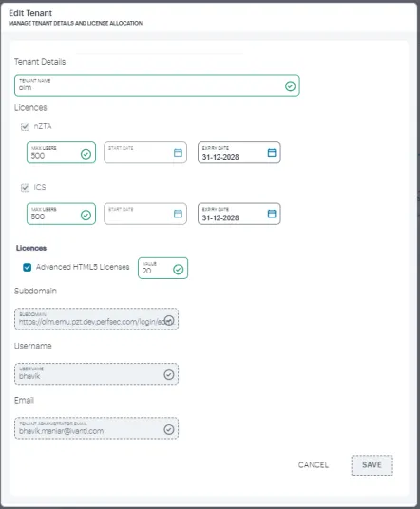
Task: Toggle the nZTA licence checkbox
Action: (25, 127)
